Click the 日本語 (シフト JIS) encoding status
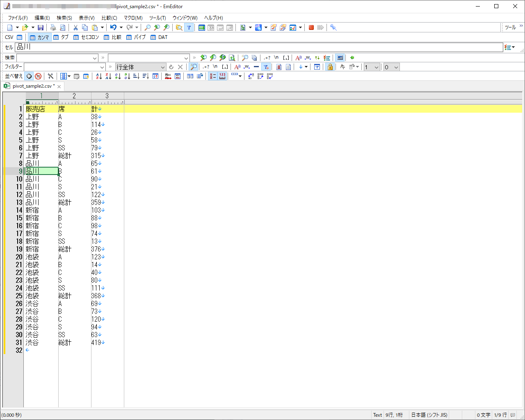 [x=429, y=415]
